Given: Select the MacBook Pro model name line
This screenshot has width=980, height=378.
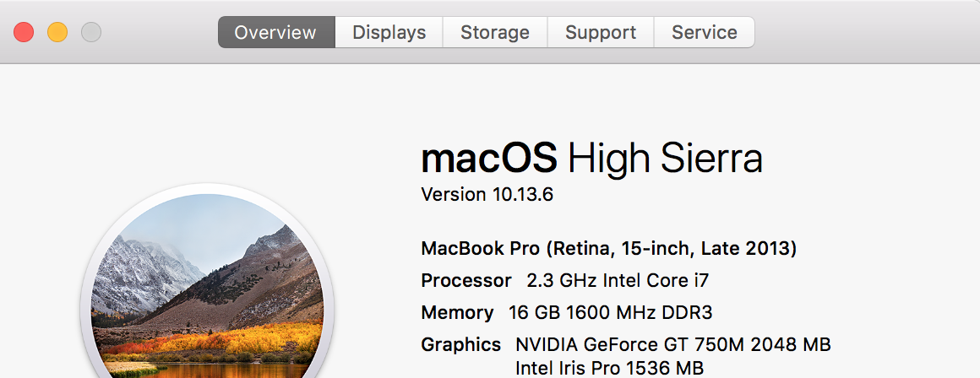Looking at the screenshot, I should [608, 249].
